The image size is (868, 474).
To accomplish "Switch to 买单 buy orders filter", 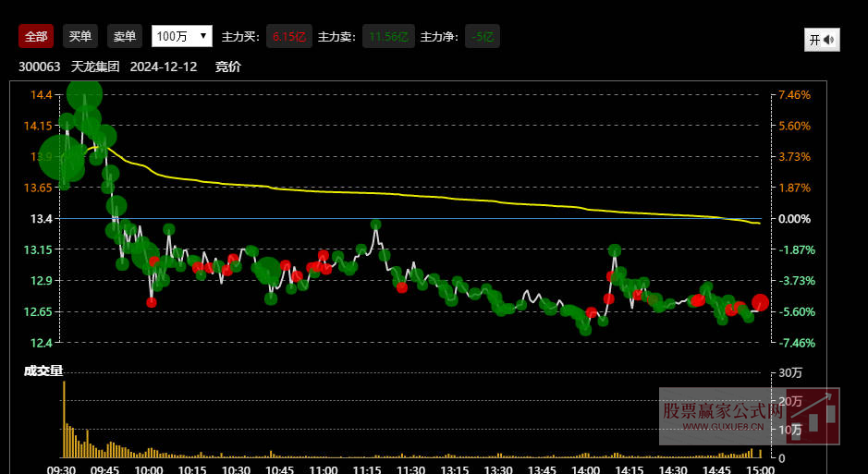I will coord(80,36).
